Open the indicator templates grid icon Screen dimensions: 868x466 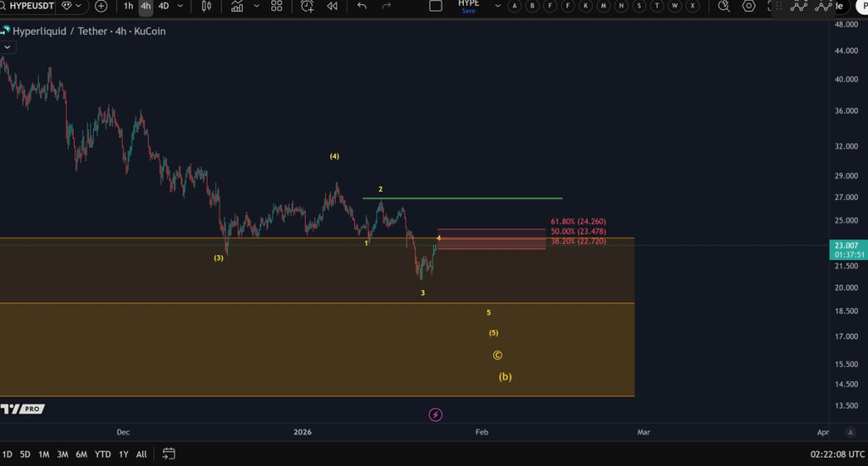click(x=276, y=6)
